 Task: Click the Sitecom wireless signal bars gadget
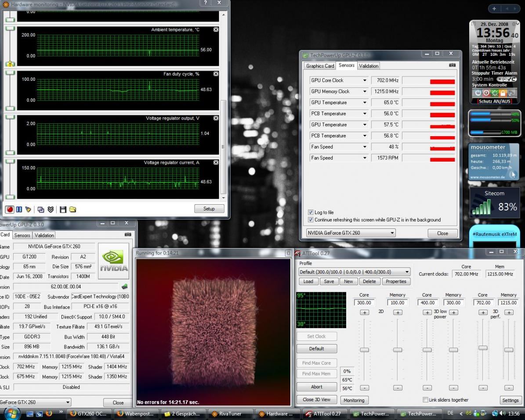pyautogui.click(x=481, y=207)
